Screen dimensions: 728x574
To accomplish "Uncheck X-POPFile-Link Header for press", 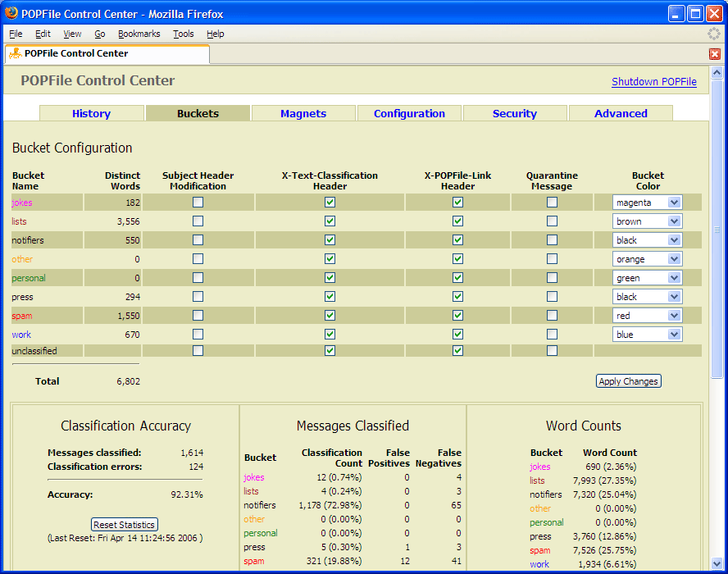I will tap(457, 296).
